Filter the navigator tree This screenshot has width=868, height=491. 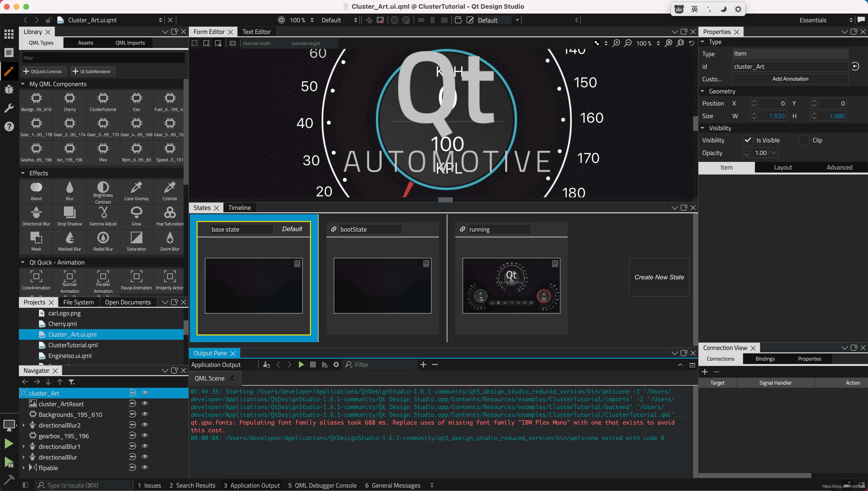[72, 382]
